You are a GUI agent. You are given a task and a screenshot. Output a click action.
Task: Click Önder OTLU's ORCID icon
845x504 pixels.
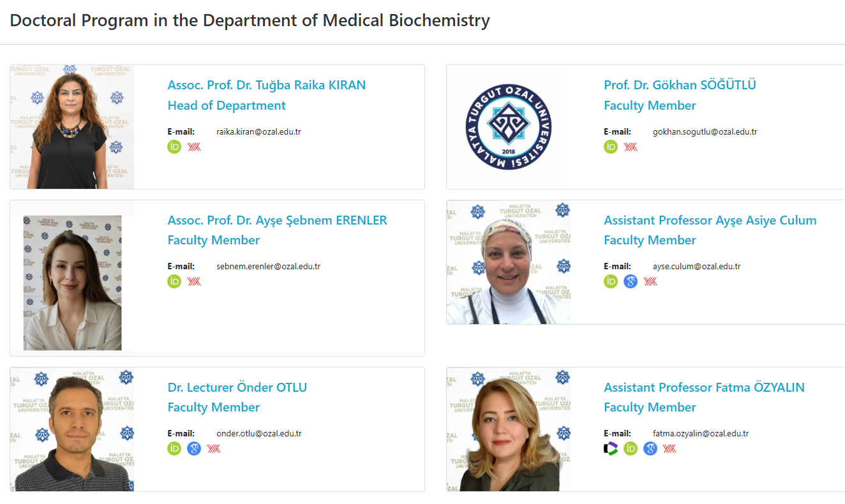tap(174, 448)
